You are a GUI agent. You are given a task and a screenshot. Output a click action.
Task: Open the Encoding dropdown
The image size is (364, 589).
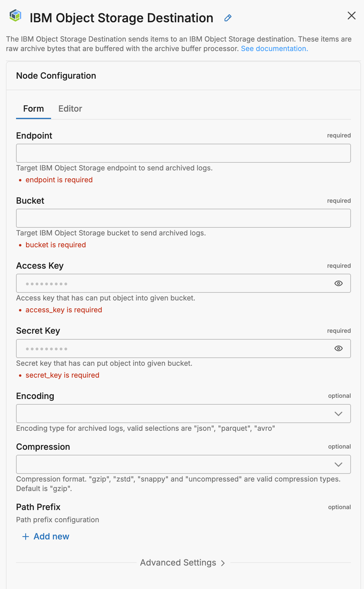point(183,414)
